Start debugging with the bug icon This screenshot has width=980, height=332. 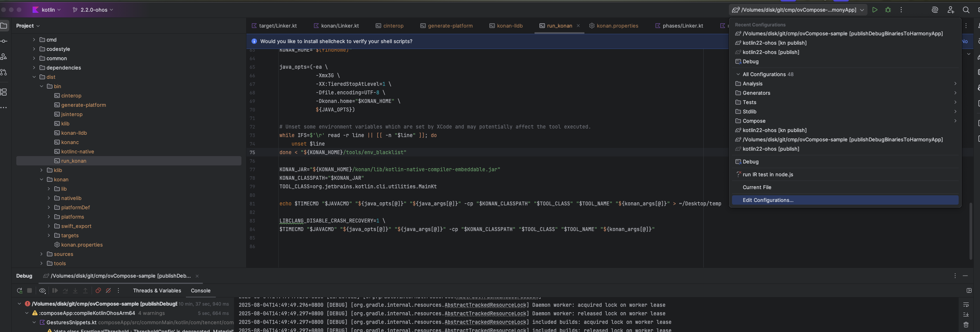pos(888,10)
